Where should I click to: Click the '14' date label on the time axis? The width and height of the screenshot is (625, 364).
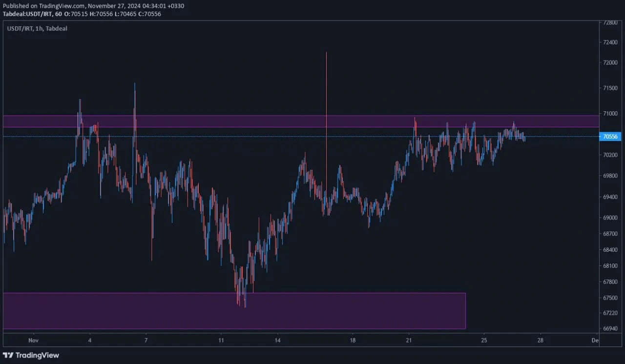coord(277,340)
